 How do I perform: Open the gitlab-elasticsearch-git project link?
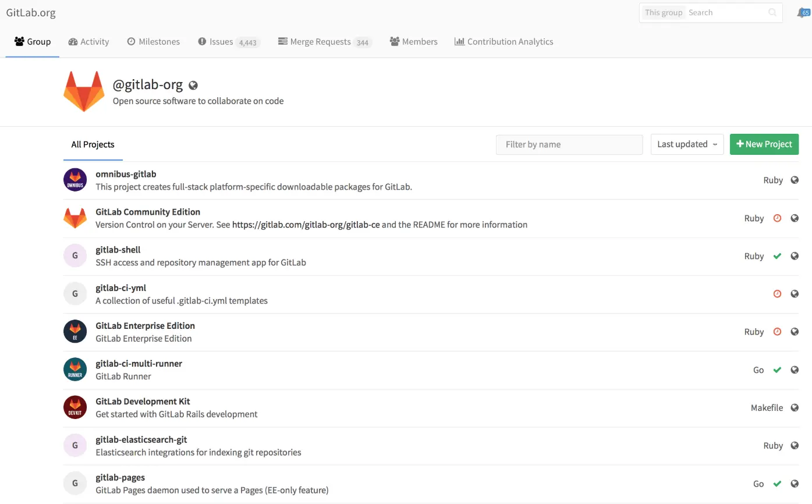pyautogui.click(x=141, y=439)
